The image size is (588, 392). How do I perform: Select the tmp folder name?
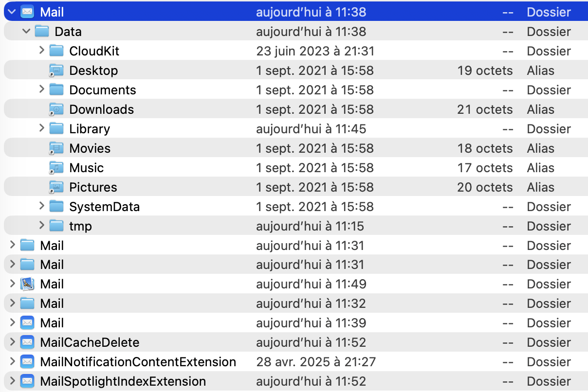[x=80, y=226]
